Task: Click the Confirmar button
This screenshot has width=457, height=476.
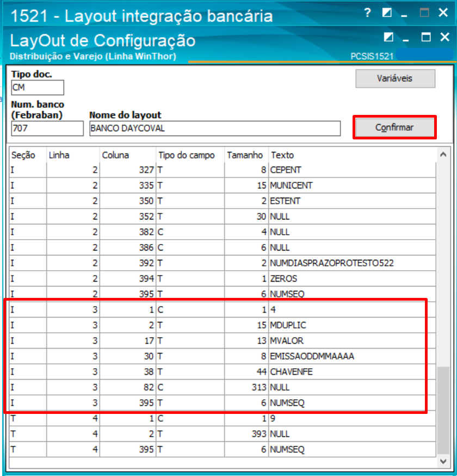Action: 394,127
